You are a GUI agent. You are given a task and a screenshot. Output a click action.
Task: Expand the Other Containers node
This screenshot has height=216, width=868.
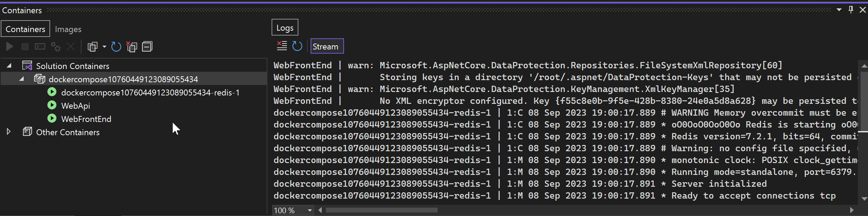(9, 132)
